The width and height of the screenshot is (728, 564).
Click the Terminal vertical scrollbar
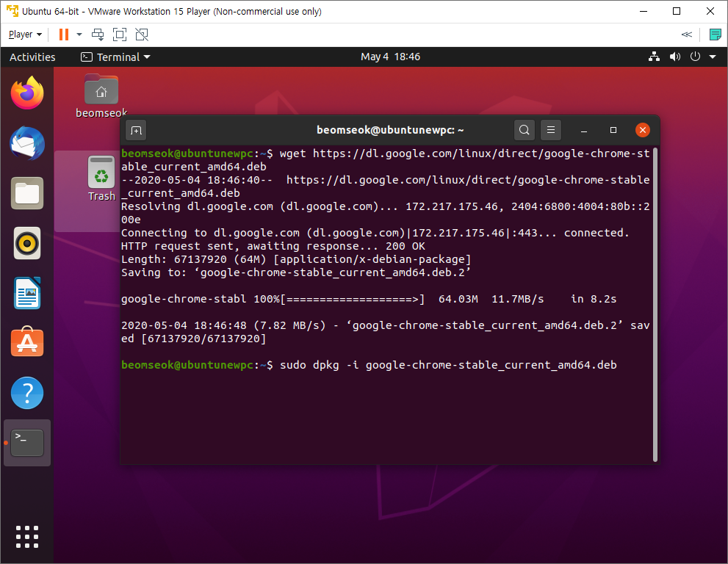655,305
